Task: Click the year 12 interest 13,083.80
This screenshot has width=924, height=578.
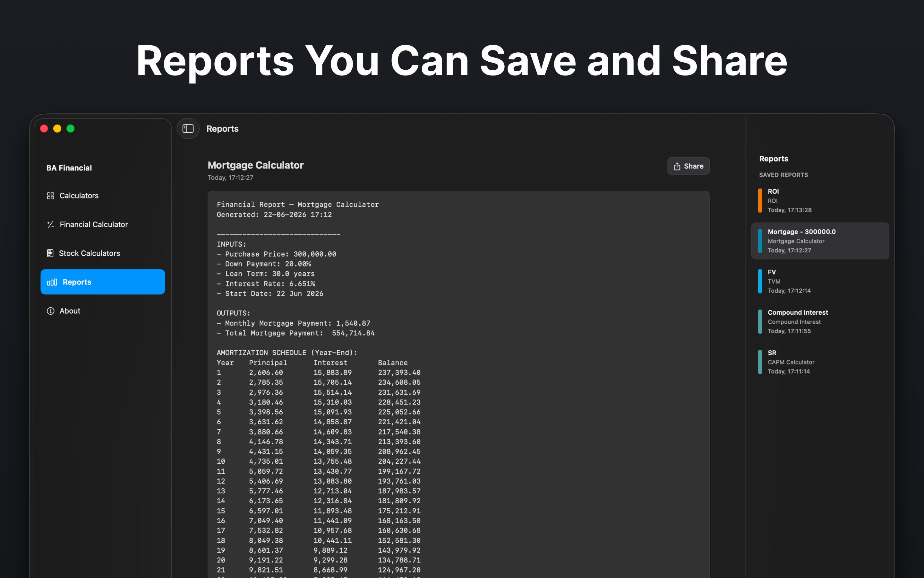Action: pos(333,481)
